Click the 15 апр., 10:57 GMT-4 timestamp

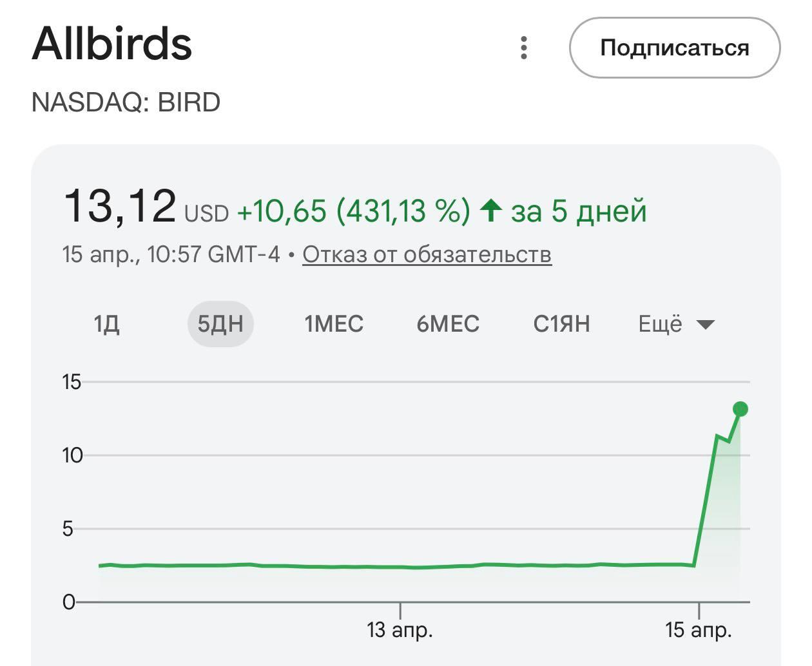click(x=171, y=254)
